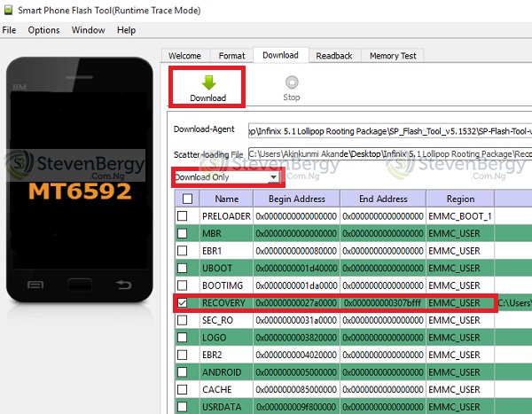
Task: Click the EMMC_BOOT_1 region cell
Action: (x=460, y=216)
